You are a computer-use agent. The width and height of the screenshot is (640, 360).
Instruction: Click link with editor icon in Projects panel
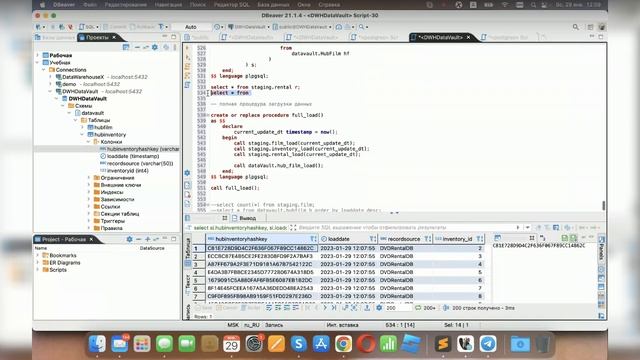coord(145,47)
